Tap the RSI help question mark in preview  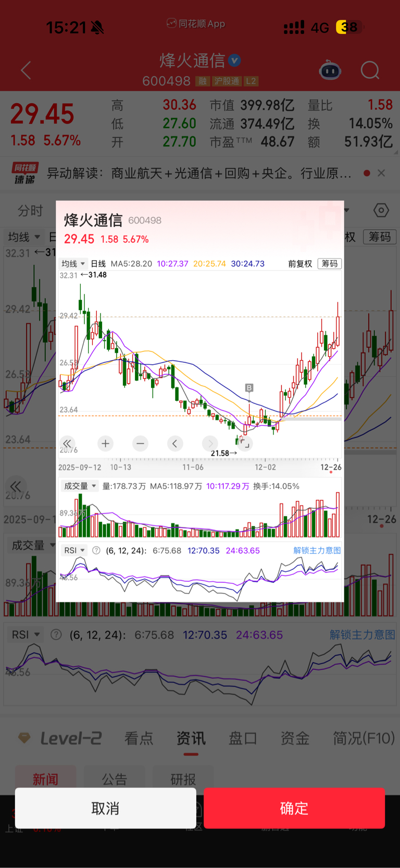click(96, 551)
